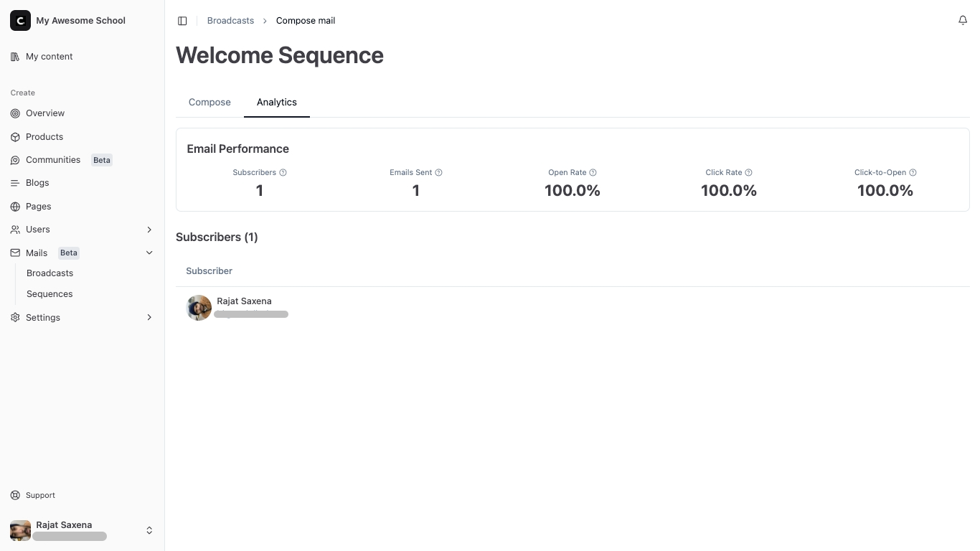This screenshot has height=551, width=980.
Task: Click the Mails envelope icon
Action: pyautogui.click(x=14, y=253)
